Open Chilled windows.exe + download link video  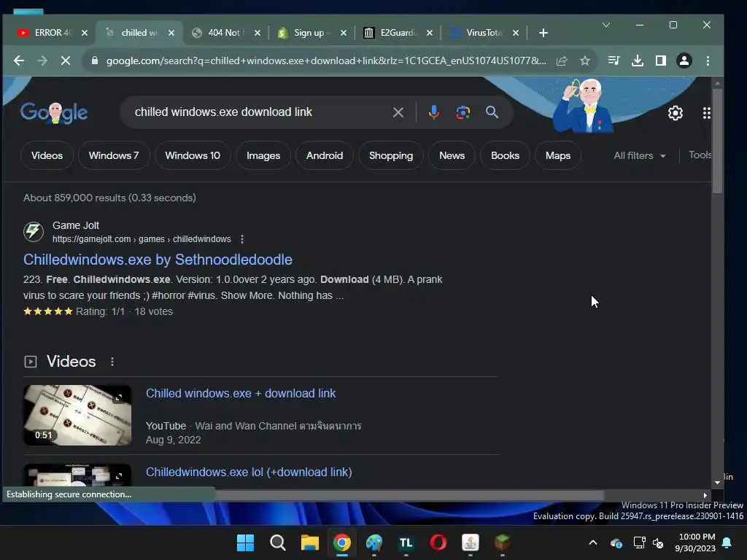click(241, 393)
